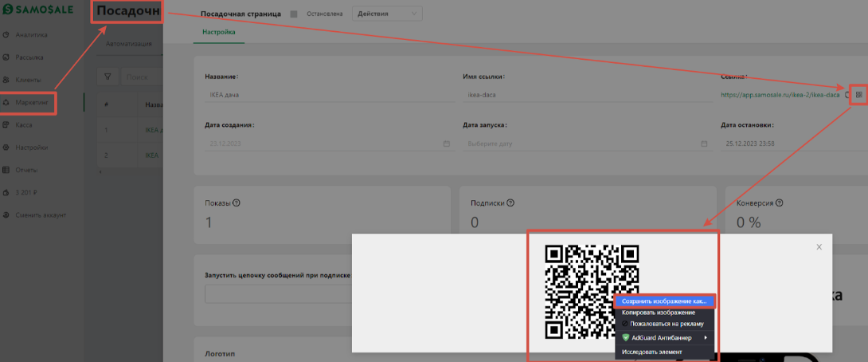Open Рассылка in the sidebar
The image size is (868, 362).
click(x=30, y=57)
